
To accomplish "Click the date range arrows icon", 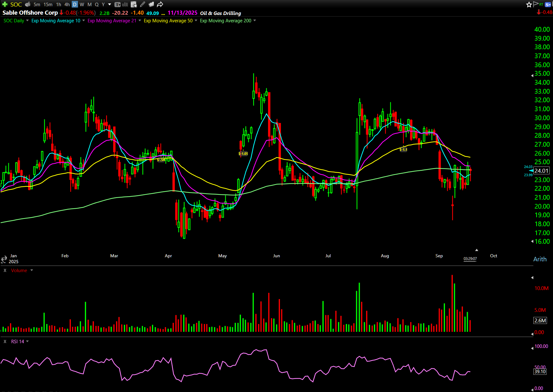I will click(4, 259).
